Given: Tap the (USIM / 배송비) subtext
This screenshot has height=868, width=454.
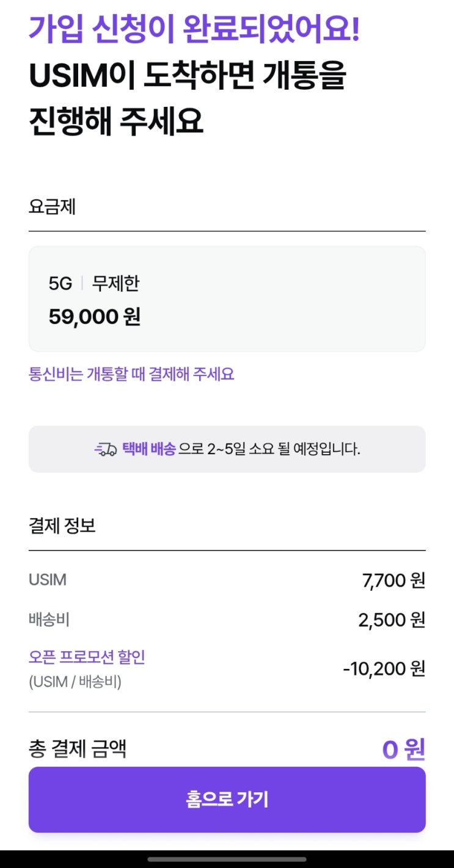Looking at the screenshot, I should pyautogui.click(x=75, y=681).
